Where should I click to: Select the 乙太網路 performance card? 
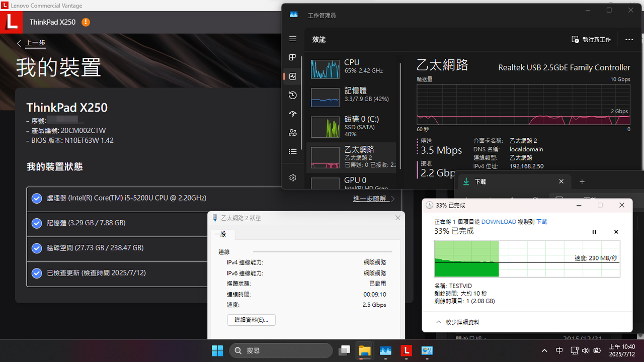coord(352,157)
